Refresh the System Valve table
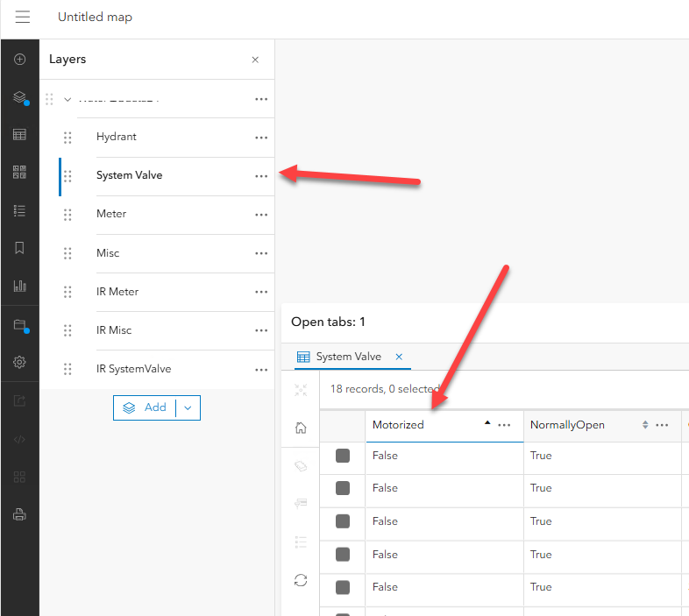Screen dimensions: 689x616 301,579
